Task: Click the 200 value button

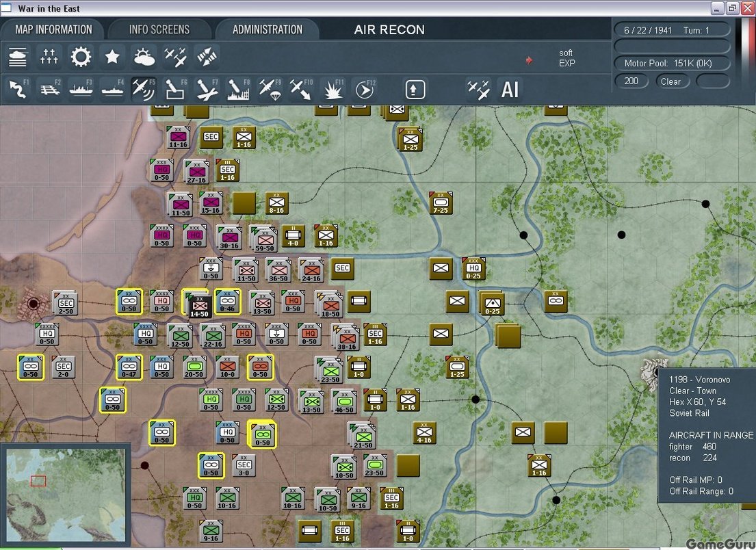Action: click(631, 81)
